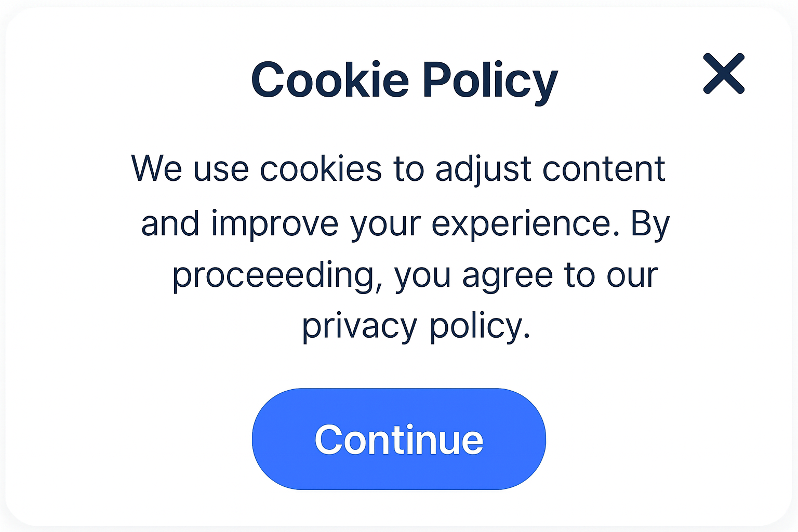This screenshot has width=798, height=532.
Task: Click the word "By" ending the second line
Action: pyautogui.click(x=650, y=223)
